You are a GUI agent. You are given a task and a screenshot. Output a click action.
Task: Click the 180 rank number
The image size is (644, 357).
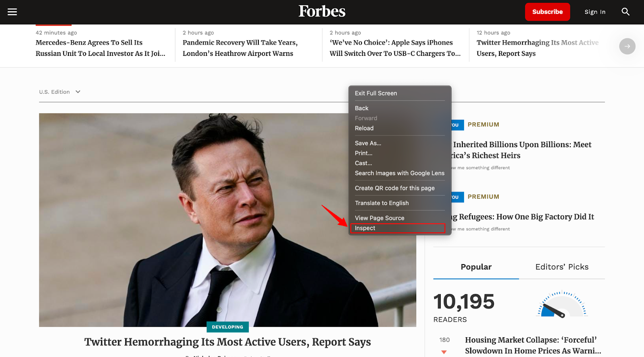tap(444, 340)
